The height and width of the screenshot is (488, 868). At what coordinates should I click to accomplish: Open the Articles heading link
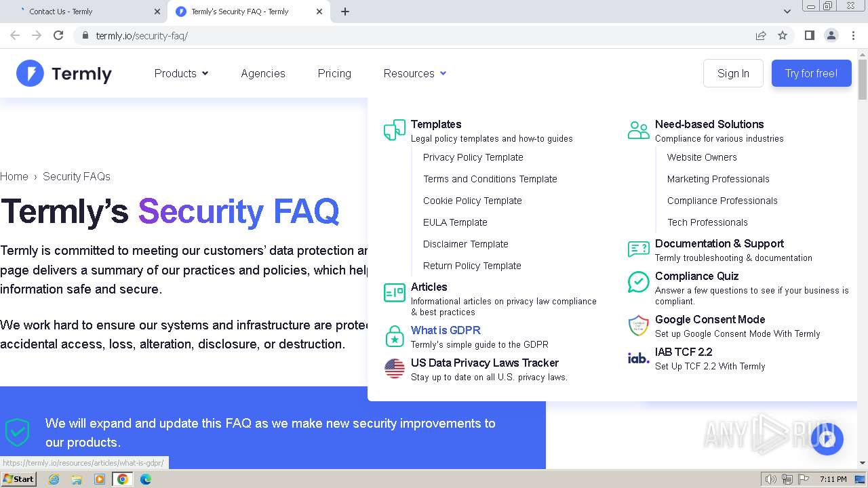coord(429,287)
